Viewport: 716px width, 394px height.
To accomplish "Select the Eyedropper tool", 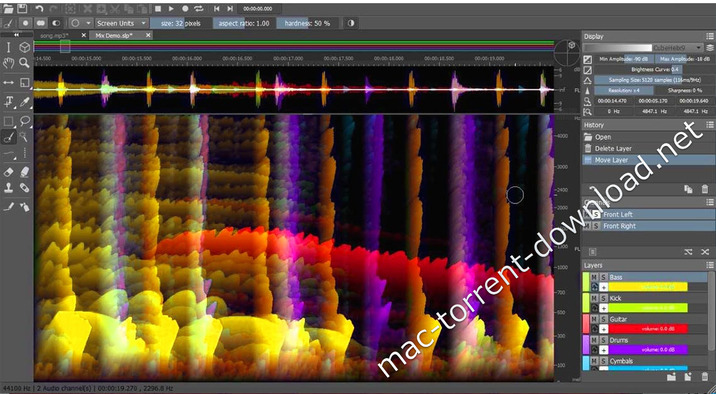I will 24,102.
